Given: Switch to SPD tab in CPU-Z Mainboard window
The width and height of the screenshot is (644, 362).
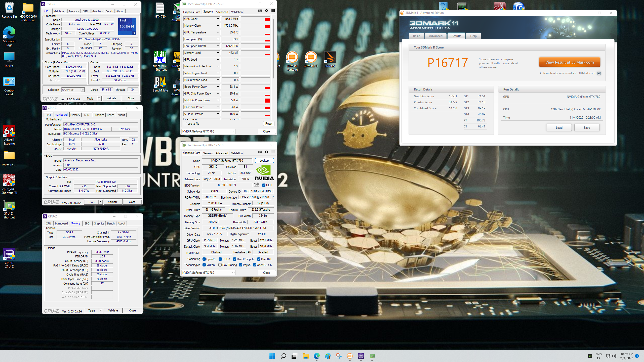Looking at the screenshot, I should click(x=87, y=115).
